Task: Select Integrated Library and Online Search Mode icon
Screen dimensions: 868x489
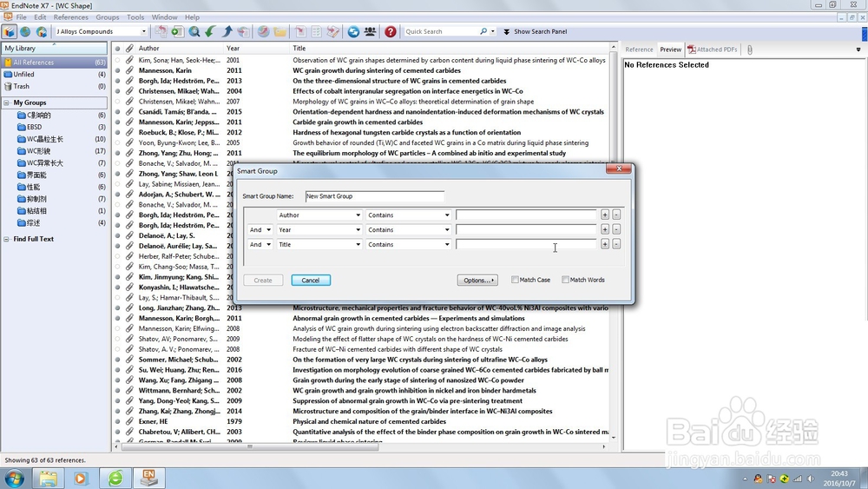Action: coord(42,31)
